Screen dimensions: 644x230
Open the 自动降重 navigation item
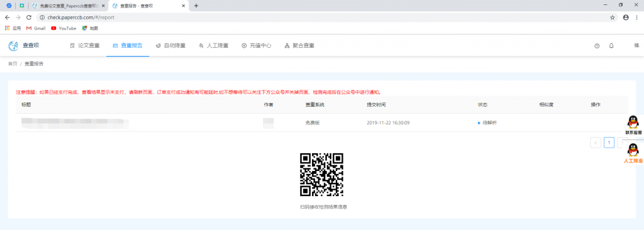click(x=171, y=46)
